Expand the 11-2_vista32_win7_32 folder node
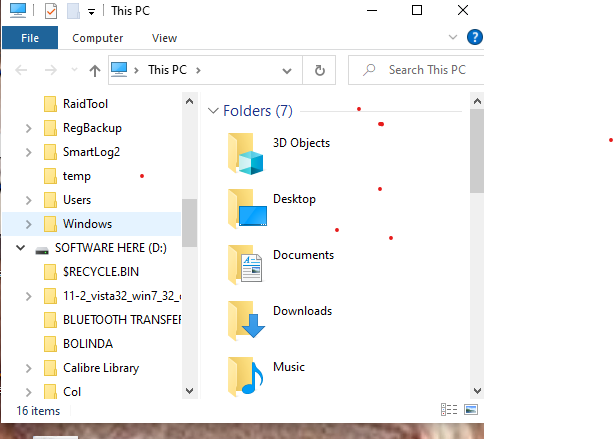Screen dimensions: 614x439 (x=29, y=296)
